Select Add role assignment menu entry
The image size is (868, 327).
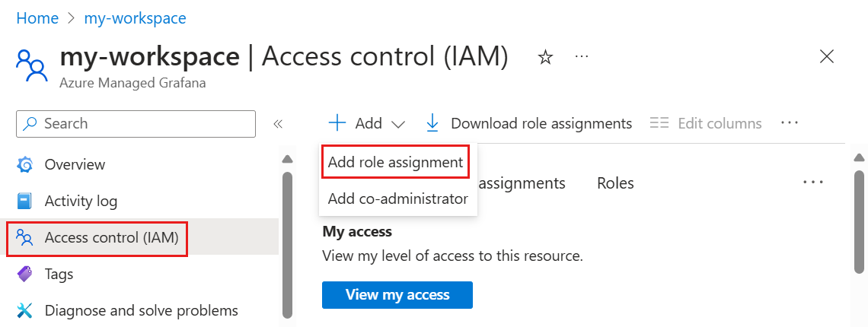(x=395, y=162)
